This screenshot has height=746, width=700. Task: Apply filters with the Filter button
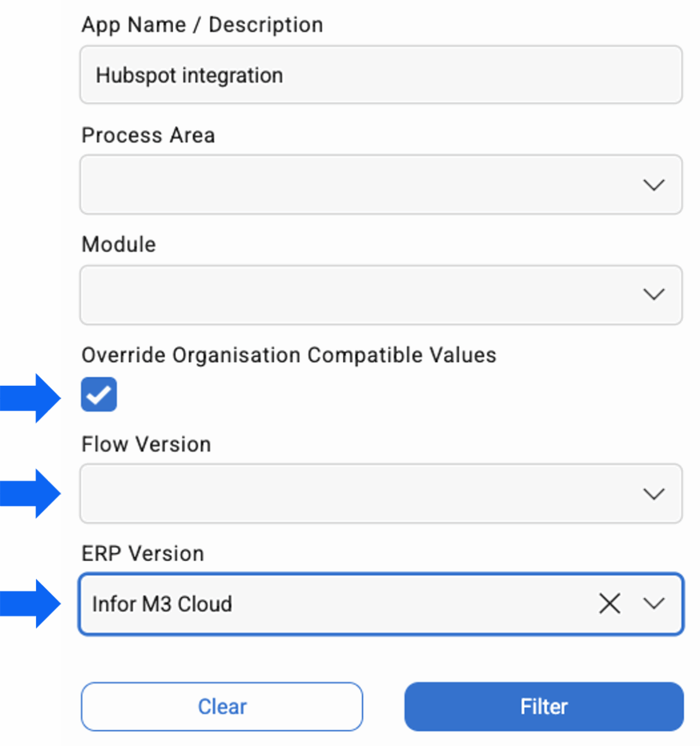coord(543,706)
